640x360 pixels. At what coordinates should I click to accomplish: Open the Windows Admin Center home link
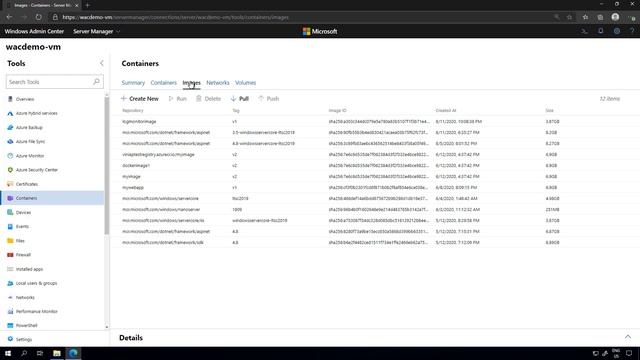[34, 31]
